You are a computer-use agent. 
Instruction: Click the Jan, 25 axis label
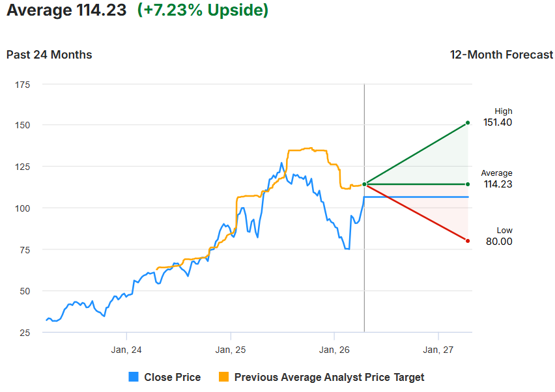click(x=231, y=350)
